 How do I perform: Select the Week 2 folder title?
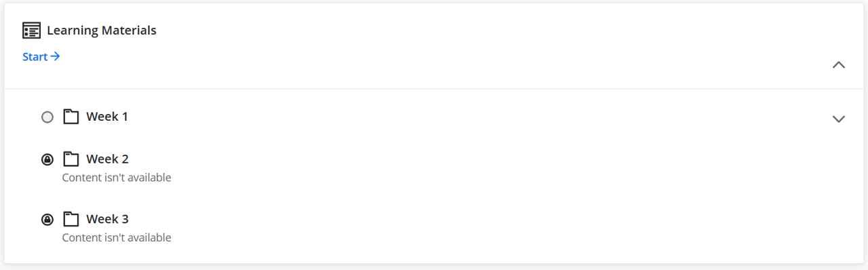click(x=107, y=159)
